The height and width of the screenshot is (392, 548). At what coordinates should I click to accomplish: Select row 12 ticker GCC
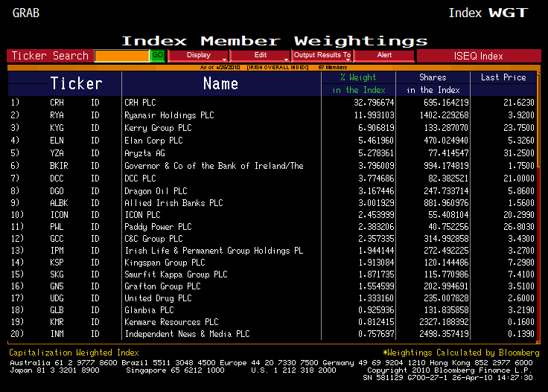57,239
